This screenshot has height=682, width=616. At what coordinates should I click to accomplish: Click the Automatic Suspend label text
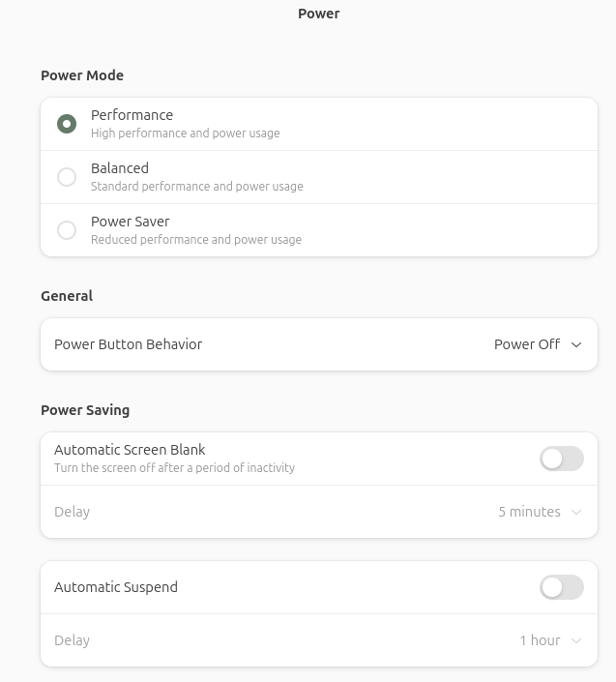tap(116, 587)
